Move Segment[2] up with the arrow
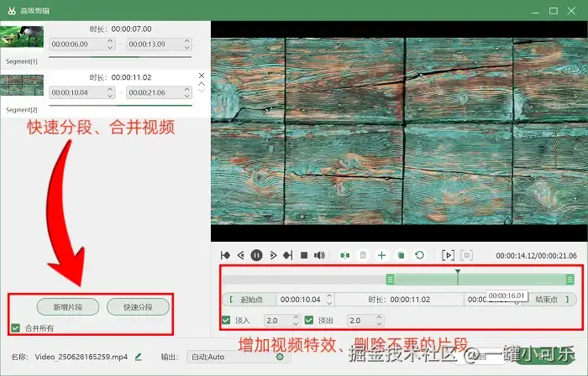The height and width of the screenshot is (376, 588). [202, 84]
